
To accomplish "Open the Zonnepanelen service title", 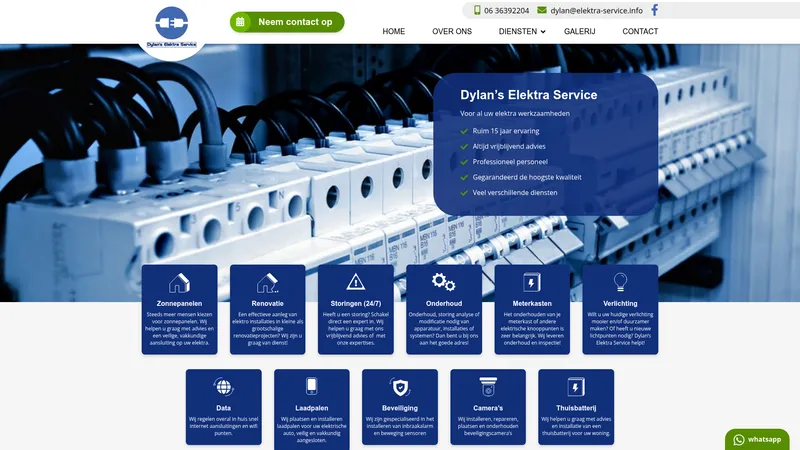I will 179,304.
